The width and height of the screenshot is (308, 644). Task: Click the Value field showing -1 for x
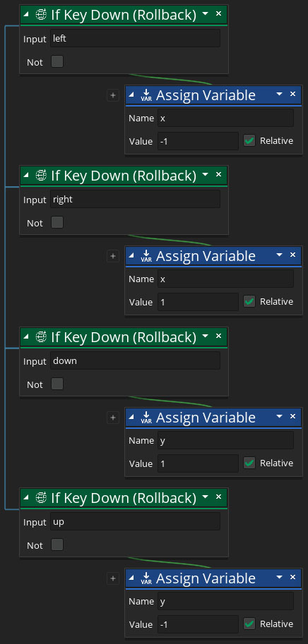pos(198,141)
